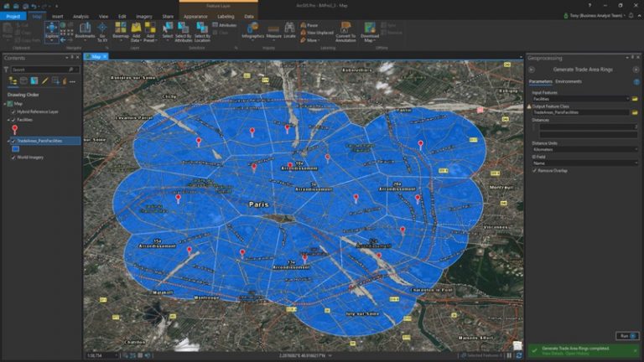Click the Add Data button

tap(136, 32)
